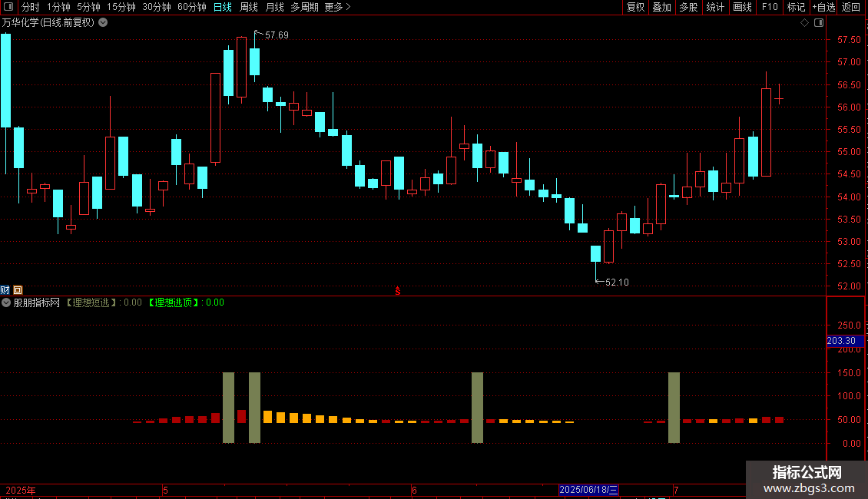Screen dimensions: 868x499
Task: Switch to 分时 intraday view
Action: pyautogui.click(x=31, y=7)
